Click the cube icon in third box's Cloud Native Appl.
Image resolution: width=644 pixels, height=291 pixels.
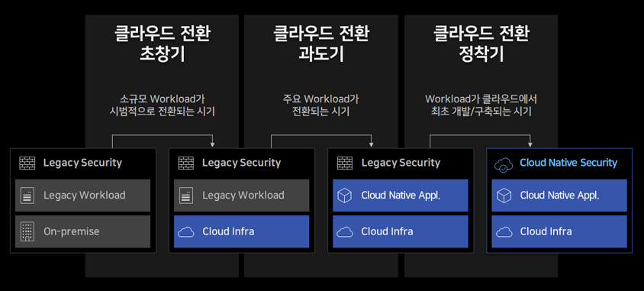(345, 196)
